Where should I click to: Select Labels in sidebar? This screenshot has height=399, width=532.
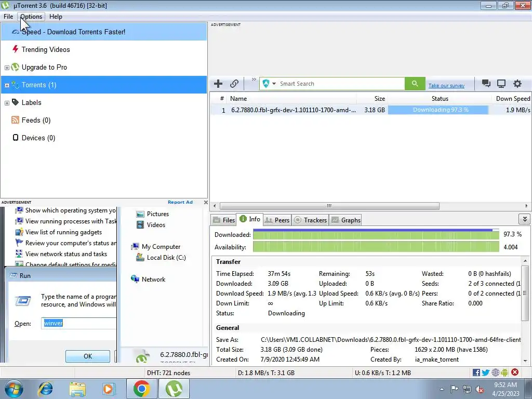[x=104, y=102]
